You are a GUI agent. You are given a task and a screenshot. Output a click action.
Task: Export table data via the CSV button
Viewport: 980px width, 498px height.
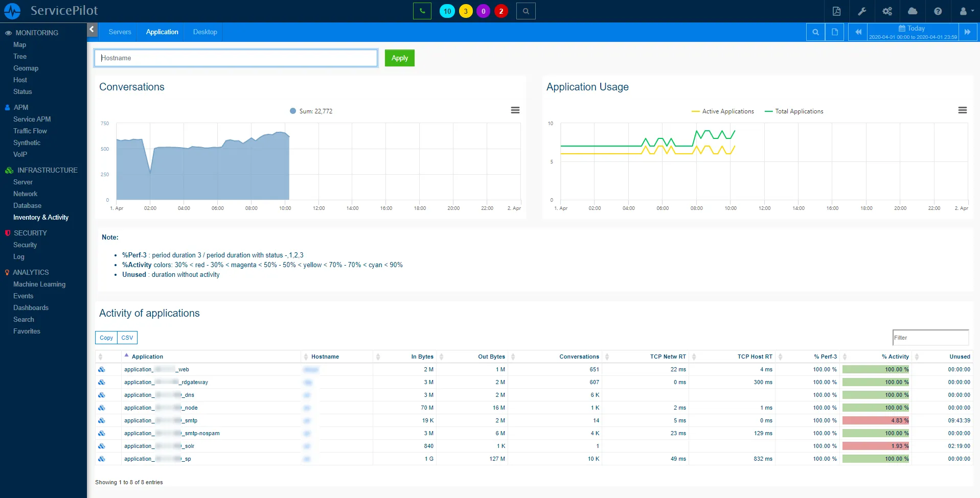tap(127, 338)
